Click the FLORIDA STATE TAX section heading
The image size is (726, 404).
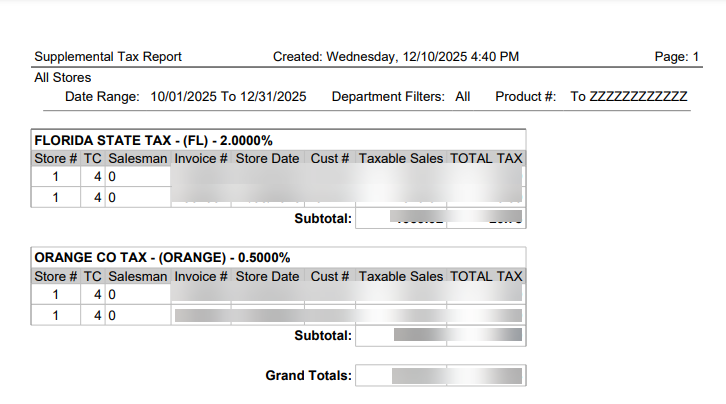(154, 140)
